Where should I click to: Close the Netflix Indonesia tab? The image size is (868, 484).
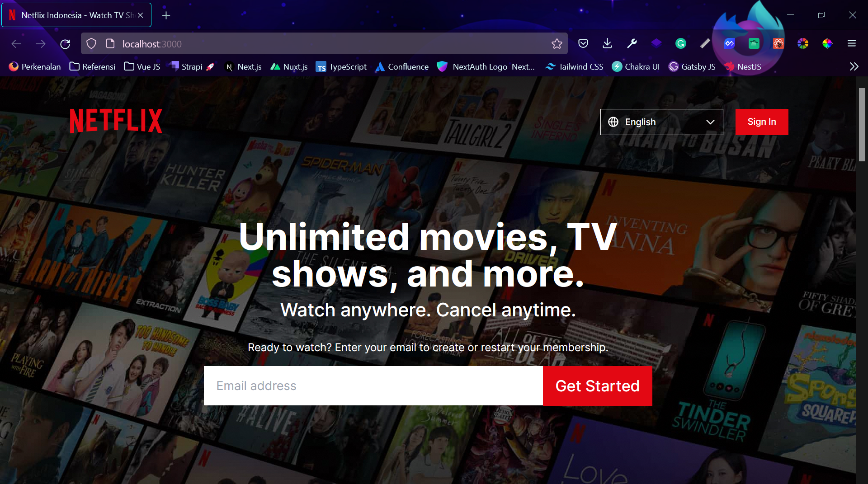(x=141, y=15)
